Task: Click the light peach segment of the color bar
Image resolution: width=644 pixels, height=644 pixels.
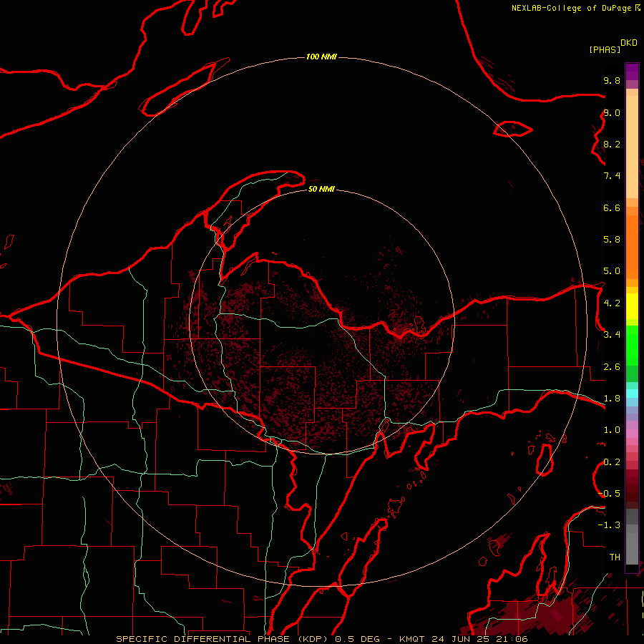Action: (632, 147)
